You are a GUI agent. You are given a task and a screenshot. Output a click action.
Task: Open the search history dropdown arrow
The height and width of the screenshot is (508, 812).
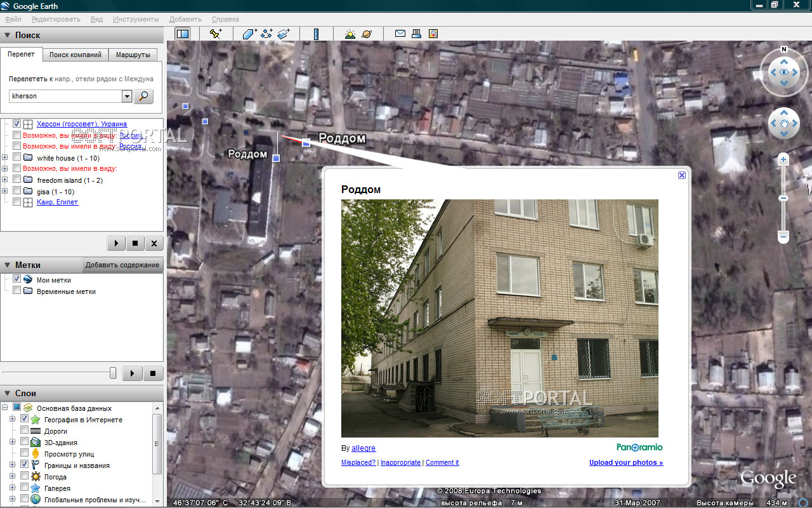tap(127, 96)
